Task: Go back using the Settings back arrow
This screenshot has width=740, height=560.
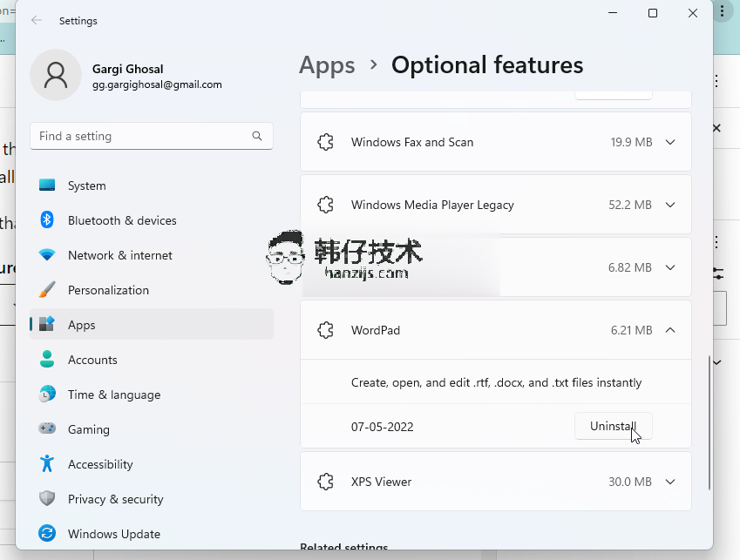Action: [37, 20]
